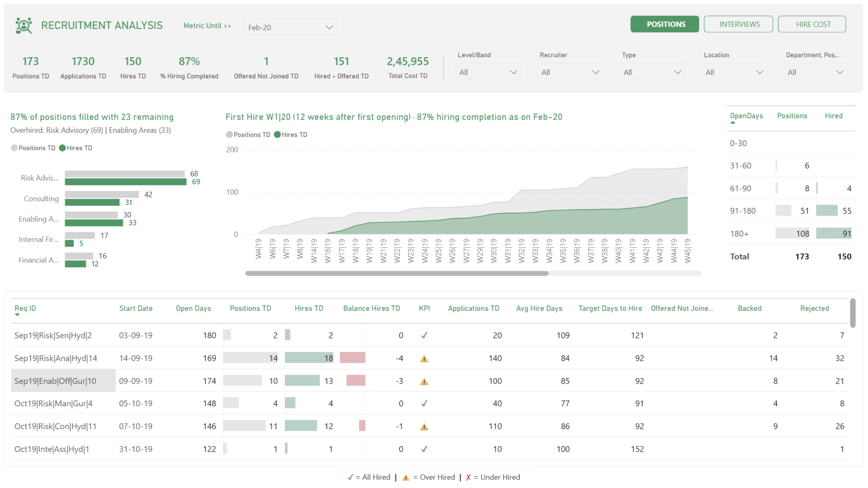The width and height of the screenshot is (868, 488).
Task: Sort the summary table by Hired column header
Action: click(x=833, y=116)
